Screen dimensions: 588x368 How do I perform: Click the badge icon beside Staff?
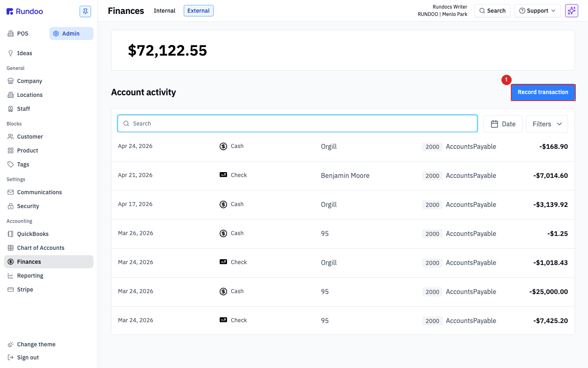point(11,109)
